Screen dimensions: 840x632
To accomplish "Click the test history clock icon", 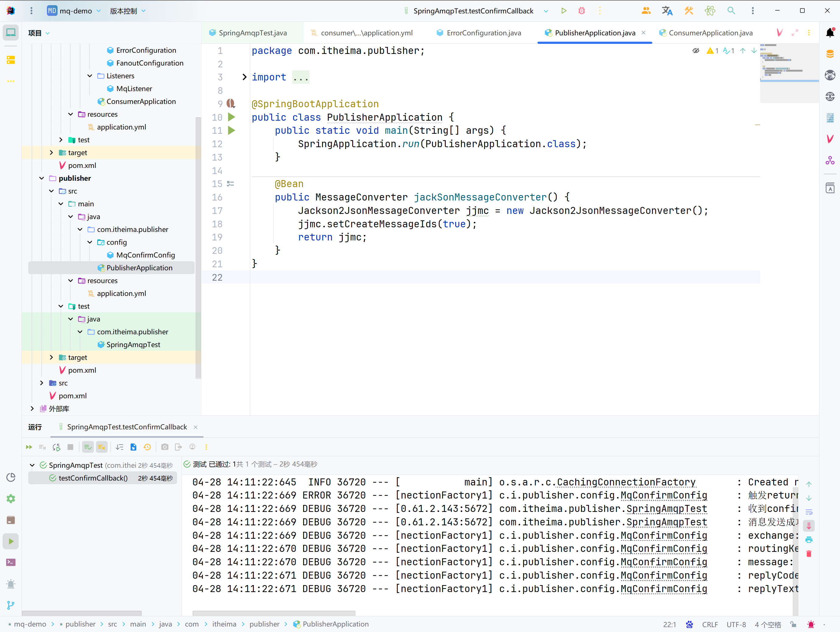I will (x=147, y=447).
